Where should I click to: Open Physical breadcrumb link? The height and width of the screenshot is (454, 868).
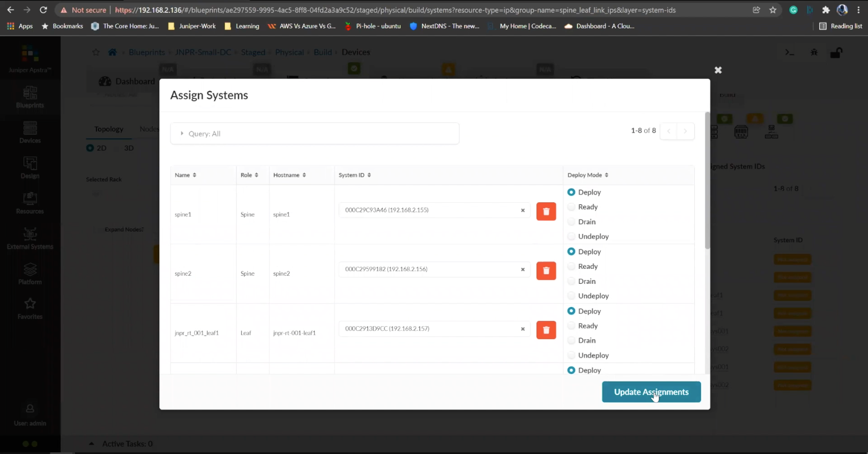(x=289, y=52)
